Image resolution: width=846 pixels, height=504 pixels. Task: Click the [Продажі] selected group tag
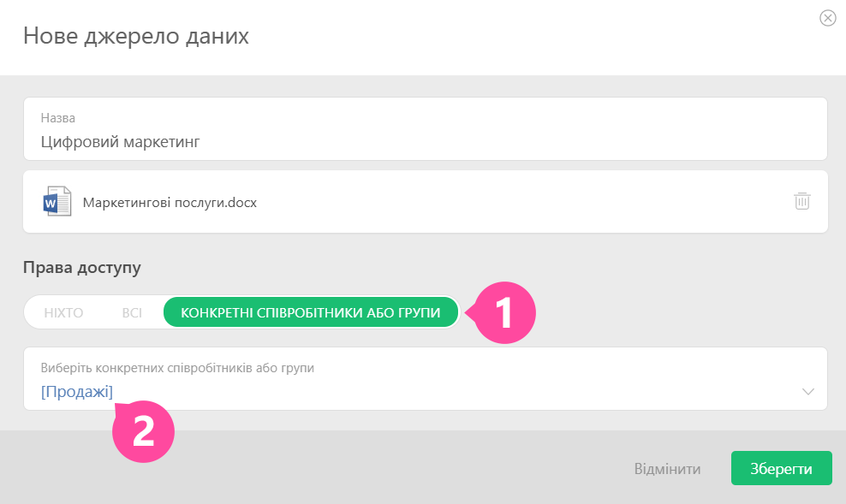point(76,391)
